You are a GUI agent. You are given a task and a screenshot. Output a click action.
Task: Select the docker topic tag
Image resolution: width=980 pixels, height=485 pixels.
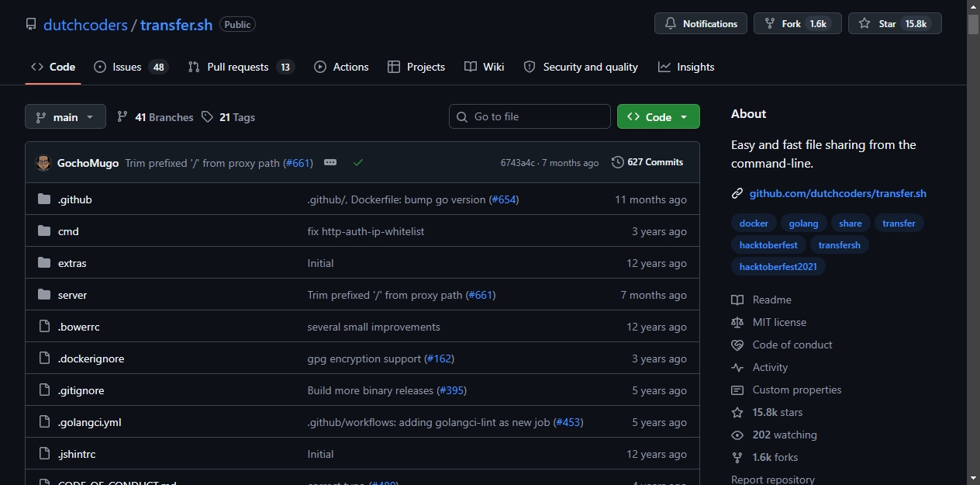[754, 223]
